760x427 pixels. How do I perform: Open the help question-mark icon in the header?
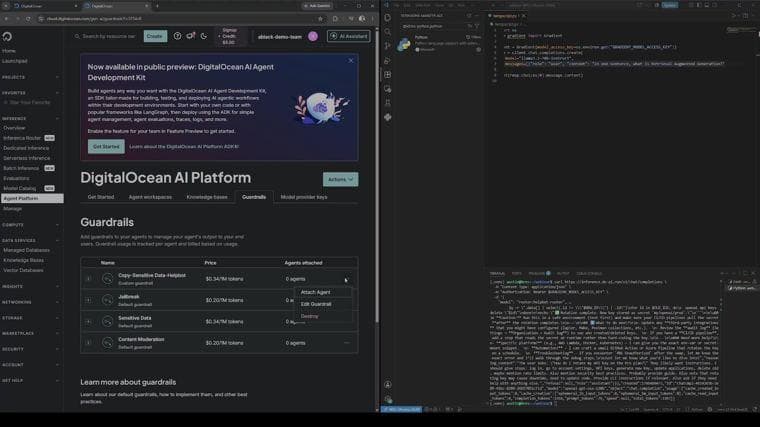click(x=177, y=36)
